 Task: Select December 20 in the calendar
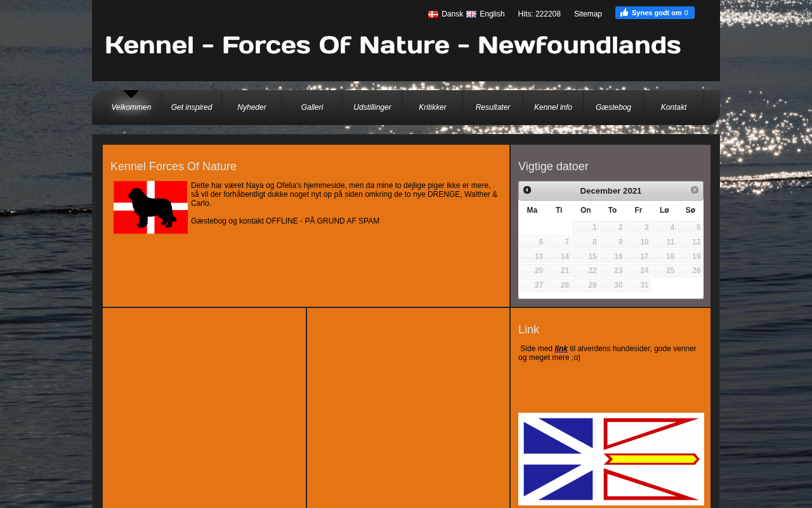[x=532, y=271]
